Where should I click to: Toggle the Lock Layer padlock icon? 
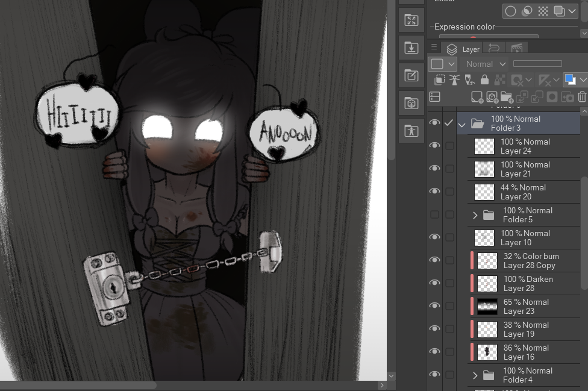pos(484,80)
